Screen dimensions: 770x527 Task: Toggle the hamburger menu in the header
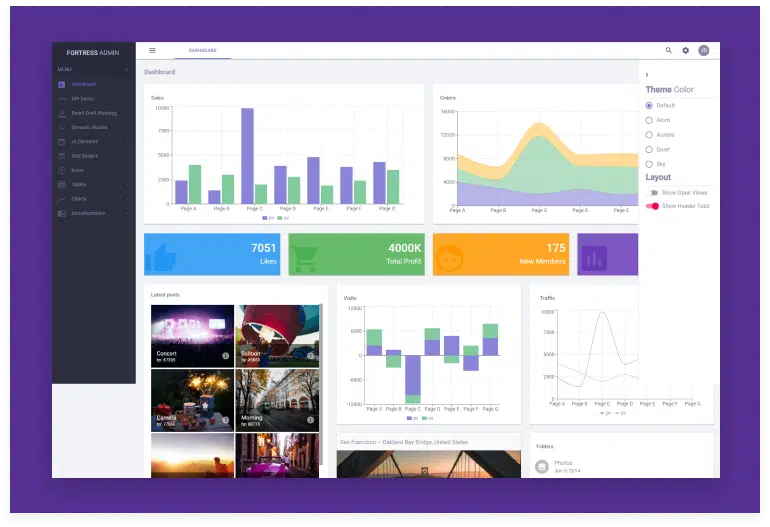152,50
